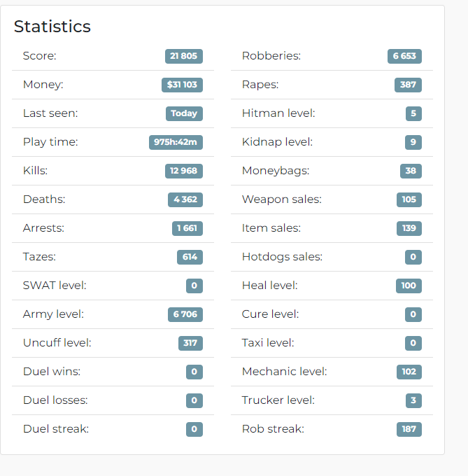This screenshot has width=468, height=476.
Task: Select the Hitman level badge 5
Action: click(x=413, y=113)
